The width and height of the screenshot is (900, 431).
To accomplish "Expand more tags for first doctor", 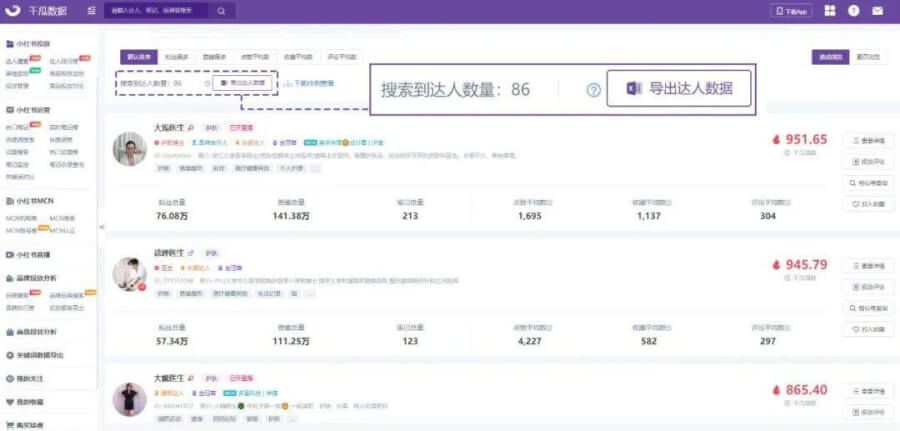I will point(315,168).
